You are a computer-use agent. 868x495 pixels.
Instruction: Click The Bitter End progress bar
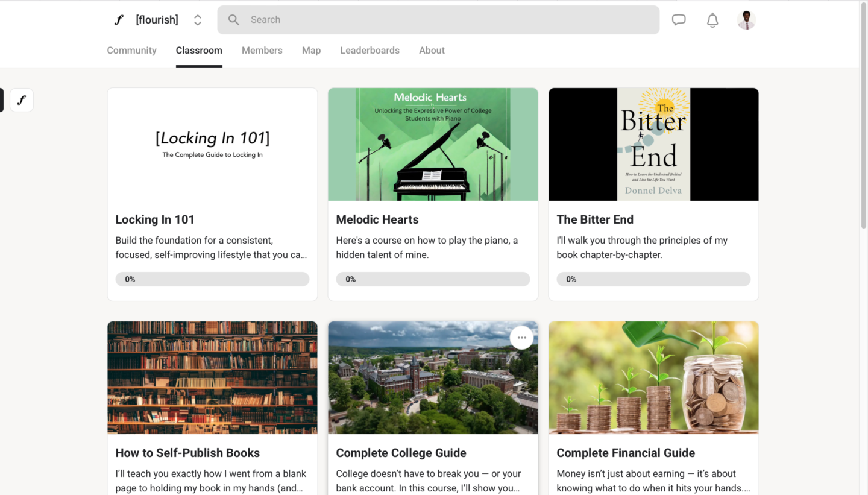tap(653, 279)
